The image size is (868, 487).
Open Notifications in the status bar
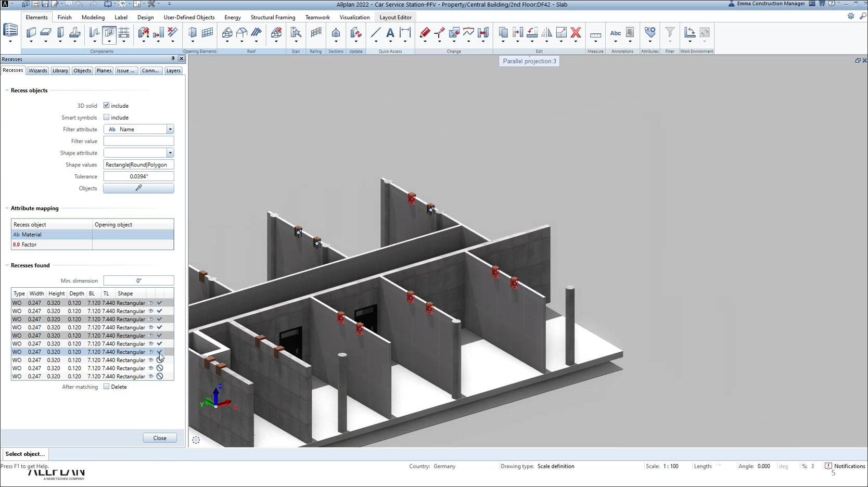tap(845, 466)
